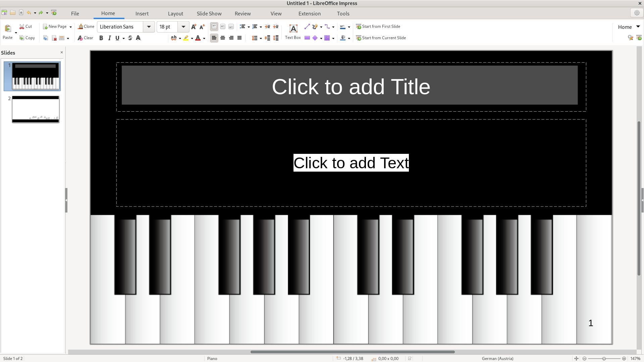Toggle Italic formatting

[x=109, y=38]
